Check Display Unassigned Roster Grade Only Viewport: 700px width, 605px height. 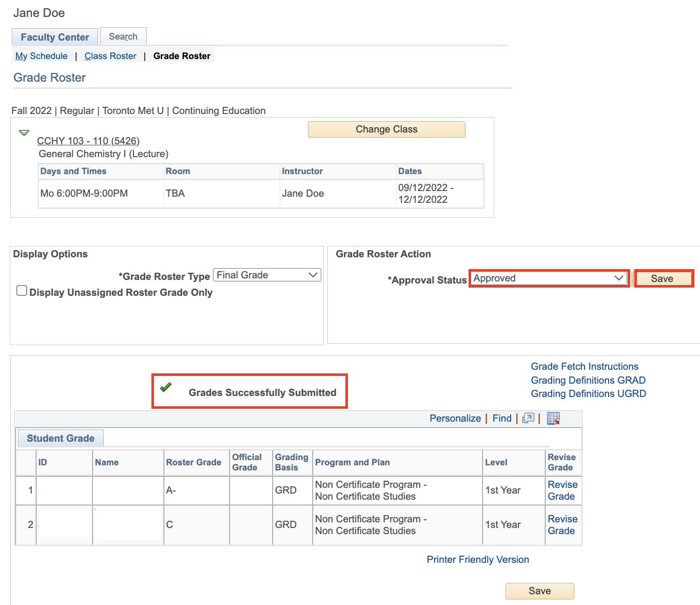coord(22,291)
